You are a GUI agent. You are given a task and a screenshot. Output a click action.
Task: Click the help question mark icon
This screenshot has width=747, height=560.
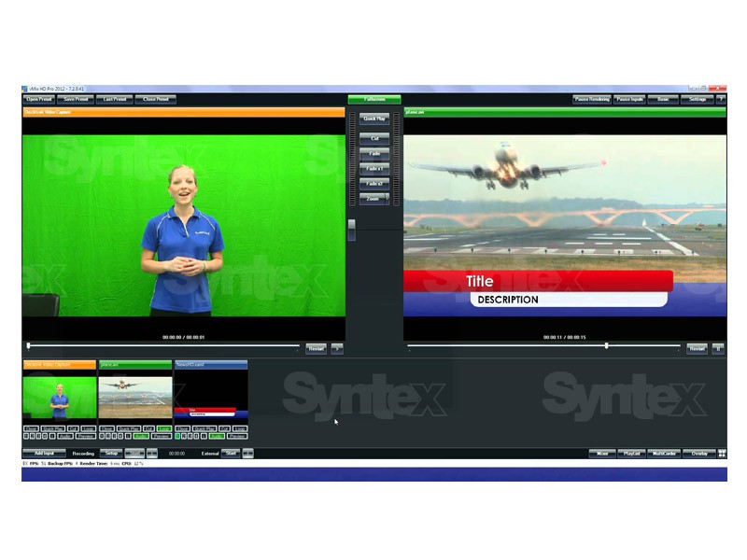point(720,99)
